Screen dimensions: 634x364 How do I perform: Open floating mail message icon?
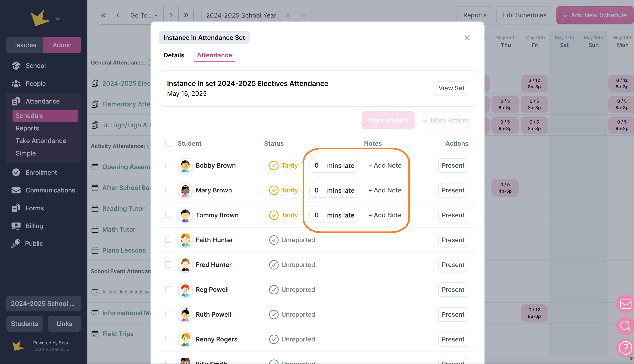point(625,304)
